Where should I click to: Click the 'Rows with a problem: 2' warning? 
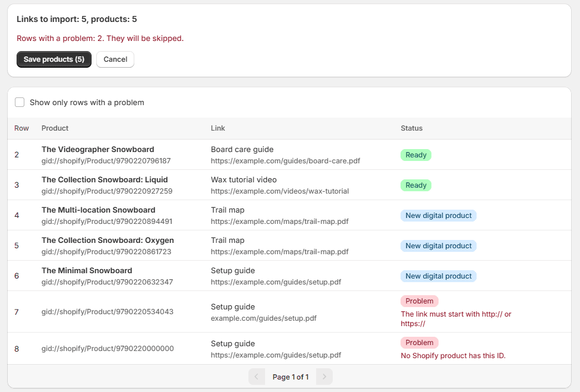[100, 39]
